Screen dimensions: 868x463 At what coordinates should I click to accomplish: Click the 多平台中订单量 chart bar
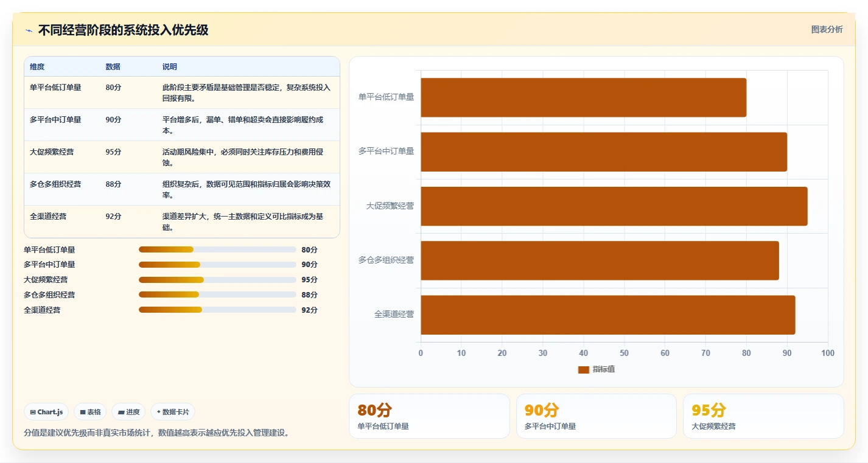(604, 151)
